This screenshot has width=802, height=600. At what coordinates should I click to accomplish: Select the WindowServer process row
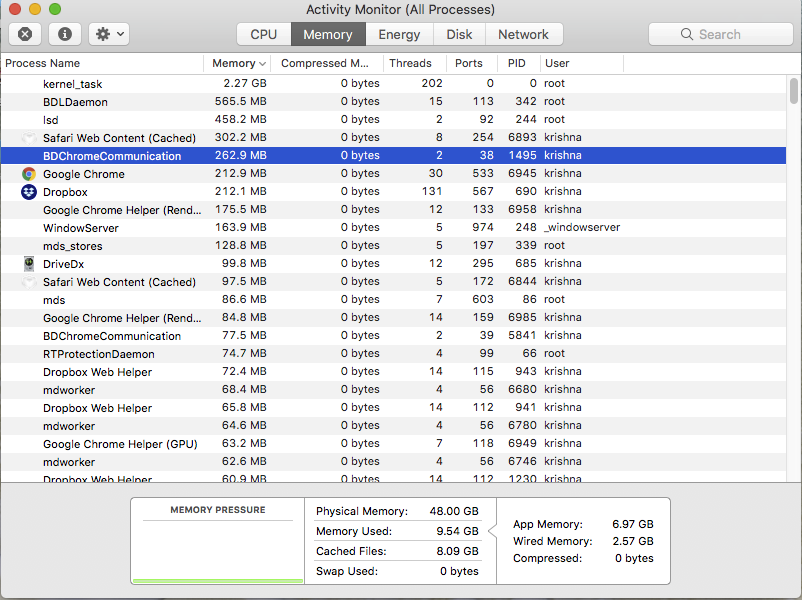click(x=393, y=228)
